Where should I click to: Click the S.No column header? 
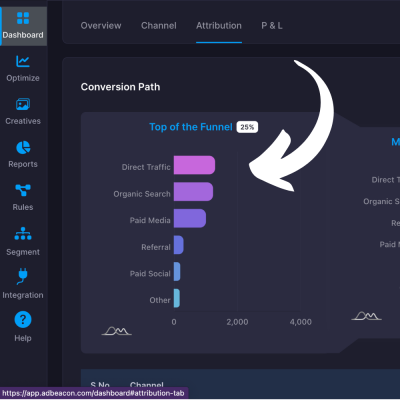click(100, 385)
